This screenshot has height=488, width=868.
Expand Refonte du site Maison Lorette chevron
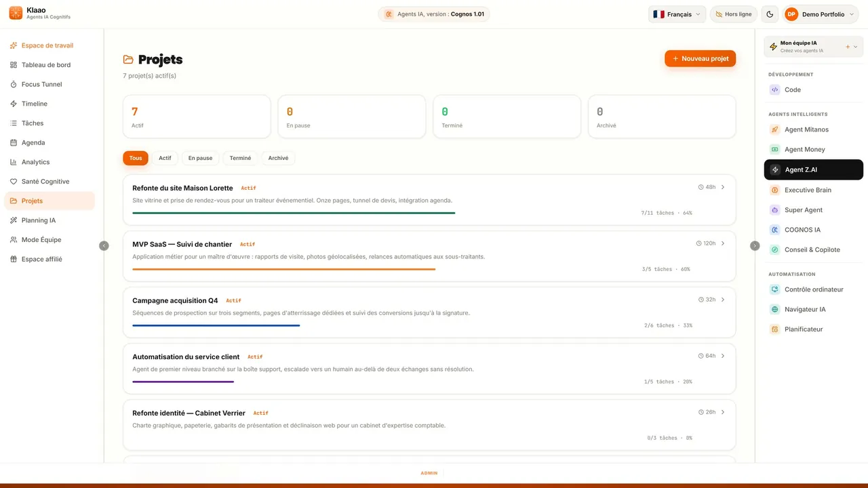tap(723, 187)
